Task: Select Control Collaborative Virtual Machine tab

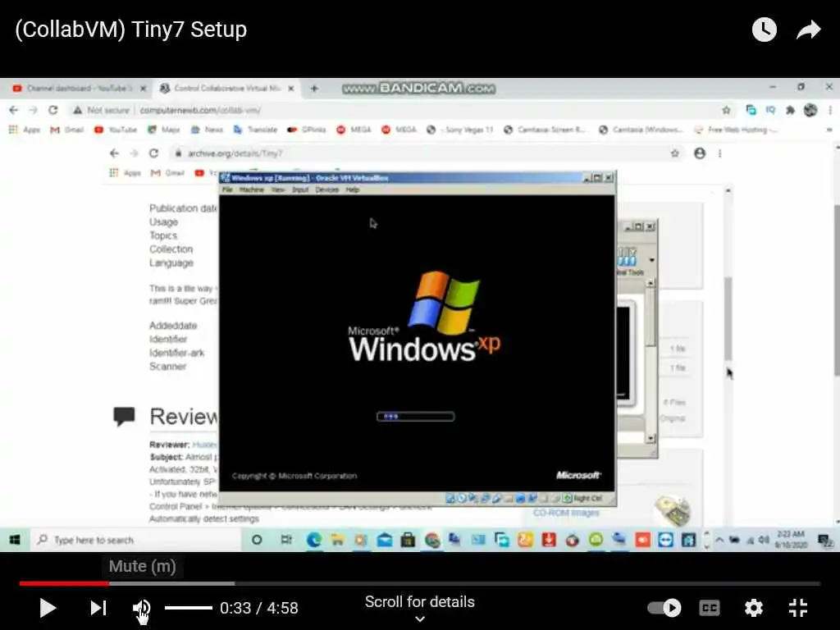Action: pos(226,89)
